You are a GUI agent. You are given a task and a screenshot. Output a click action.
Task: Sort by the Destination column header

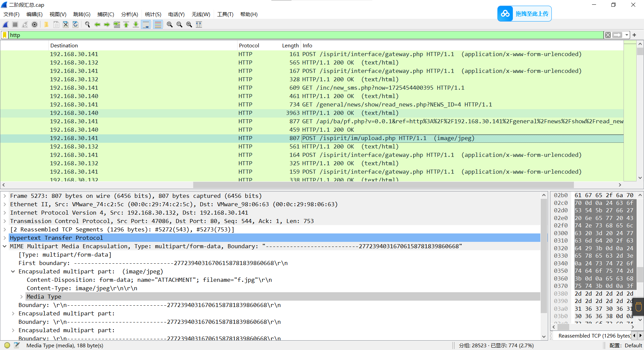point(143,45)
